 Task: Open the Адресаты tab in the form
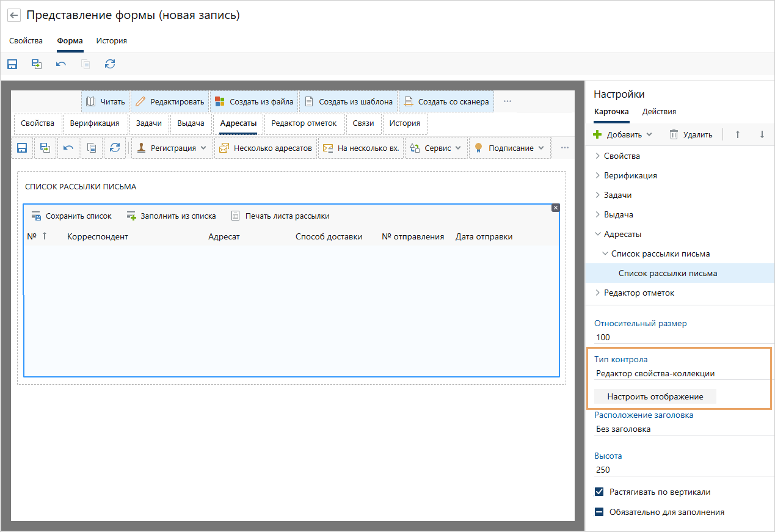[x=238, y=123]
